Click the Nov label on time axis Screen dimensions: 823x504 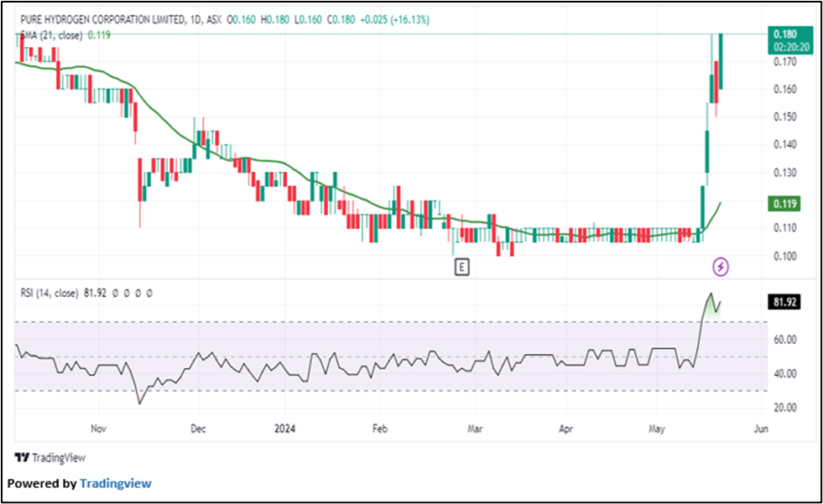[x=98, y=429]
